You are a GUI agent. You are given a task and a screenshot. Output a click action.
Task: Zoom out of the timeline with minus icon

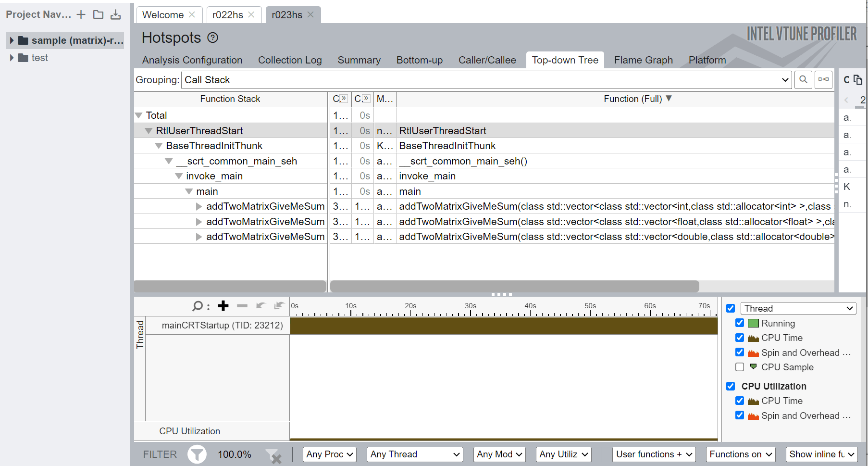(242, 306)
